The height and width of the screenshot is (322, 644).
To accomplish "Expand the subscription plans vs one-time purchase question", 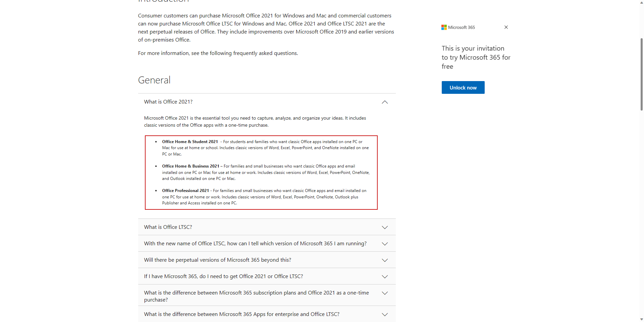I will point(267,295).
